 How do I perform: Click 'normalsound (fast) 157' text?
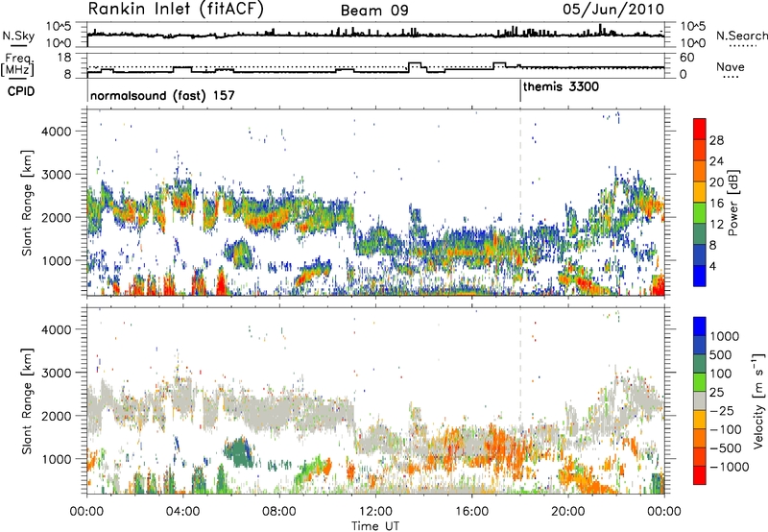tap(162, 95)
